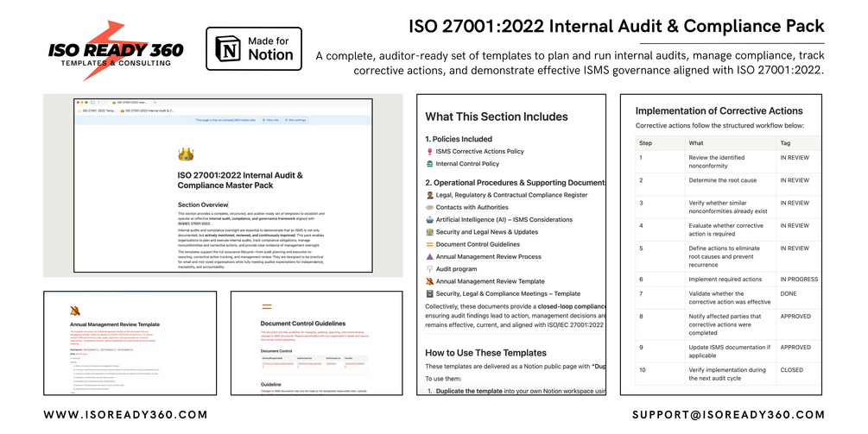
Task: Click the Document Control Guidelines page thumbnail
Action: (317, 343)
